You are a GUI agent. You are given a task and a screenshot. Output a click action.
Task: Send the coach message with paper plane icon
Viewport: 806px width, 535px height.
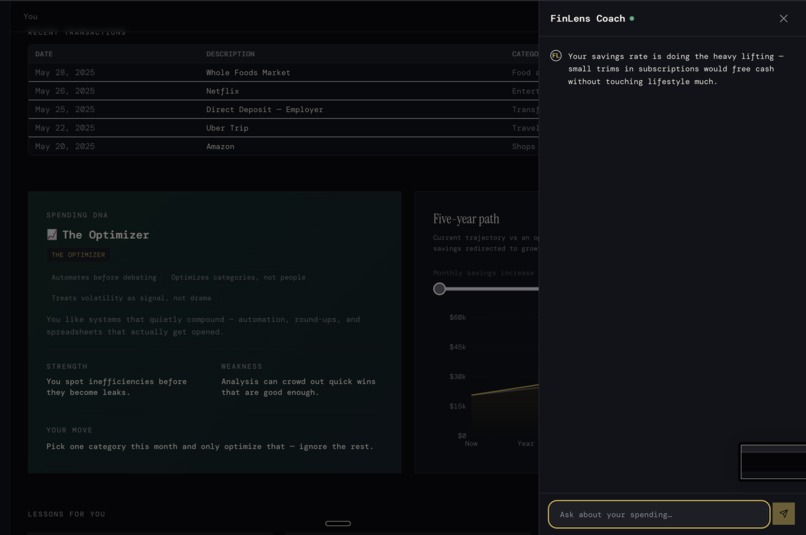(783, 513)
